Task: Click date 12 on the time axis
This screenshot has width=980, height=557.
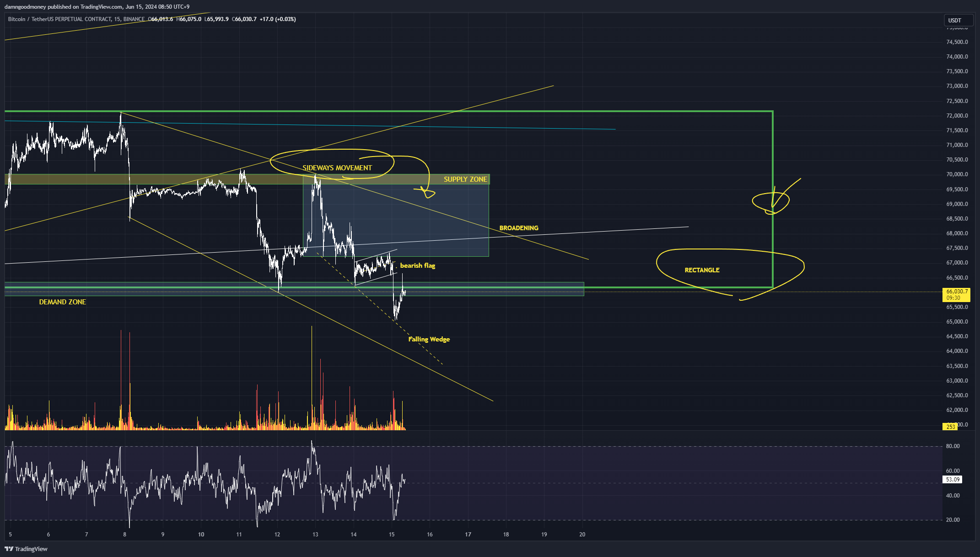Action: pos(277,535)
